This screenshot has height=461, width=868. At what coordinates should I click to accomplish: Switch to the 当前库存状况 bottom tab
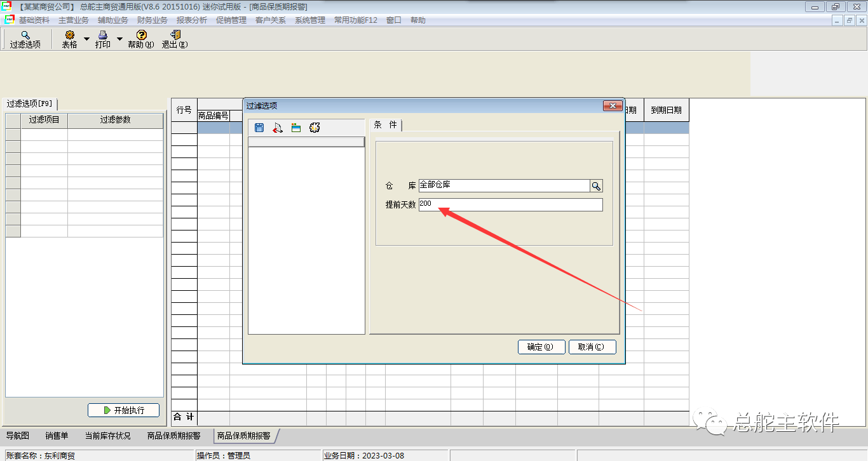(107, 436)
